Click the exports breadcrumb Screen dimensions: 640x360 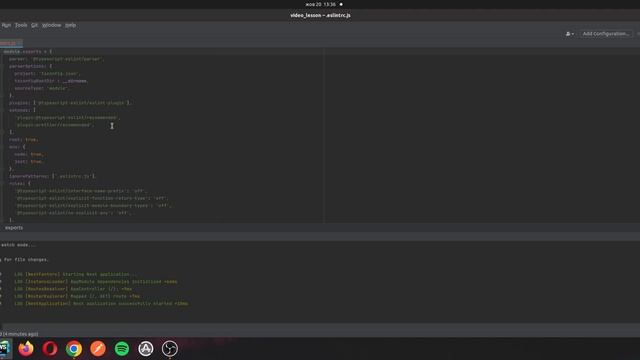[x=14, y=228]
